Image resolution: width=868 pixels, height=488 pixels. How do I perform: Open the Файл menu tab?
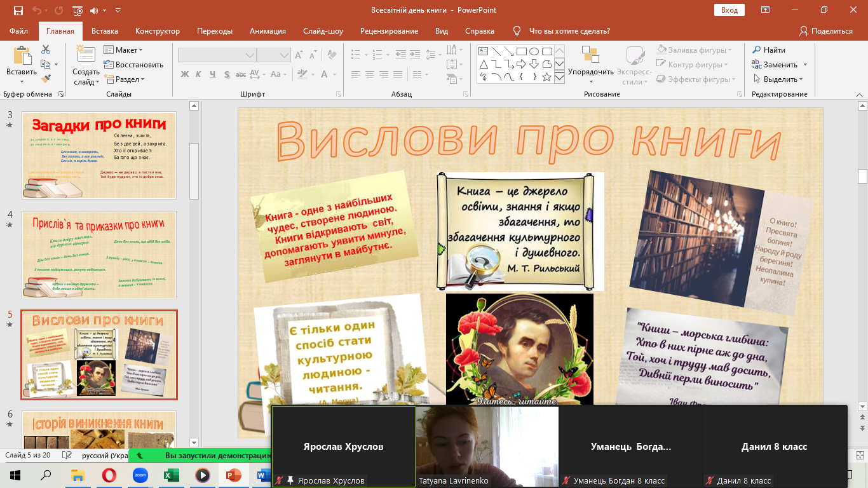pyautogui.click(x=19, y=31)
